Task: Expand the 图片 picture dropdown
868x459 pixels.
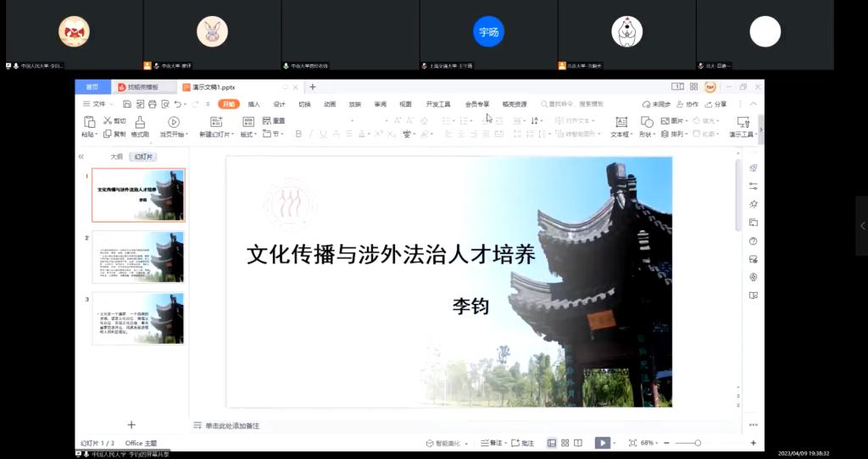Action: (x=687, y=121)
